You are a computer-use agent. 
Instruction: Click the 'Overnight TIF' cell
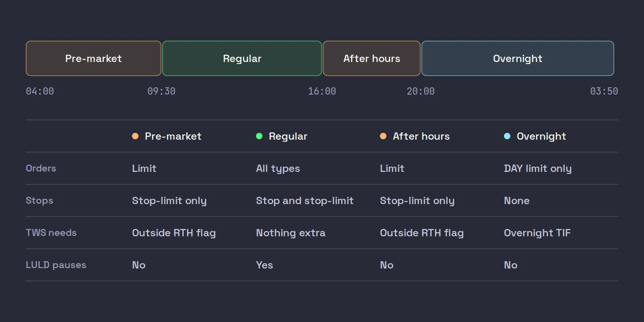point(537,233)
